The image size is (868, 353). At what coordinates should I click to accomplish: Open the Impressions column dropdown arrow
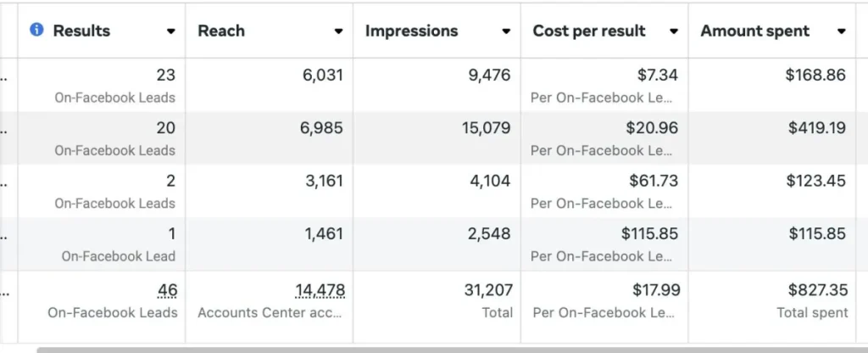tap(506, 31)
